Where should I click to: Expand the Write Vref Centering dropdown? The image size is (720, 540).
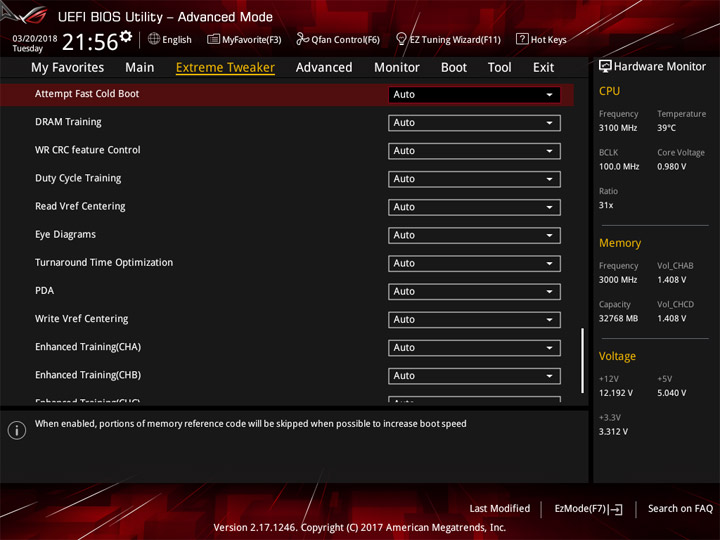pyautogui.click(x=474, y=320)
